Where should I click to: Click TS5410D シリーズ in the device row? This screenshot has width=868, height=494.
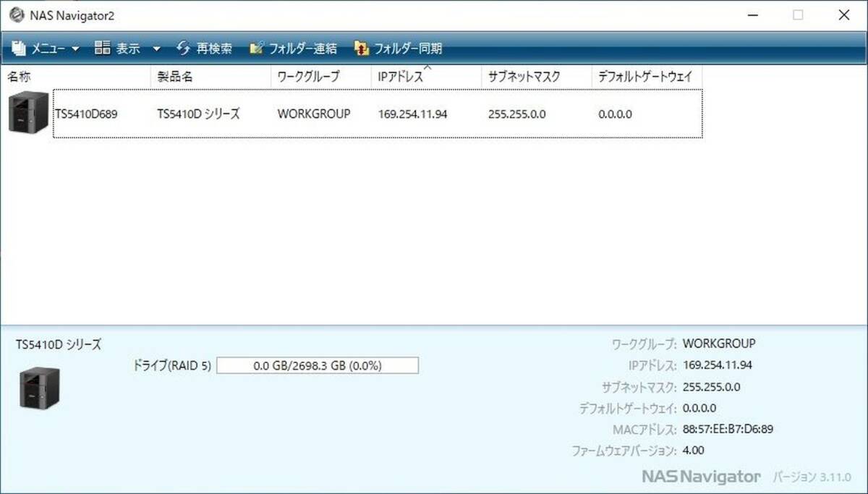198,114
